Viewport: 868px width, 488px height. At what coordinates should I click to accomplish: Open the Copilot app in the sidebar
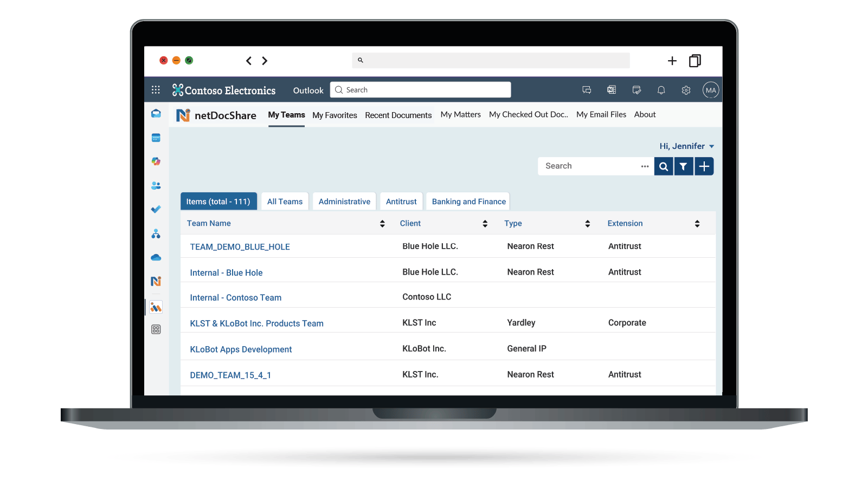point(156,161)
